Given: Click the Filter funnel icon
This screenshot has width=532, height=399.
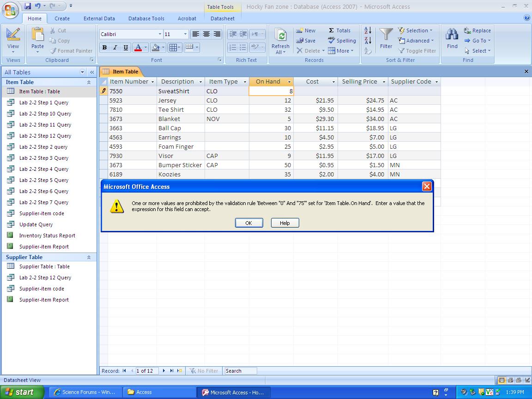Looking at the screenshot, I should pos(386,35).
